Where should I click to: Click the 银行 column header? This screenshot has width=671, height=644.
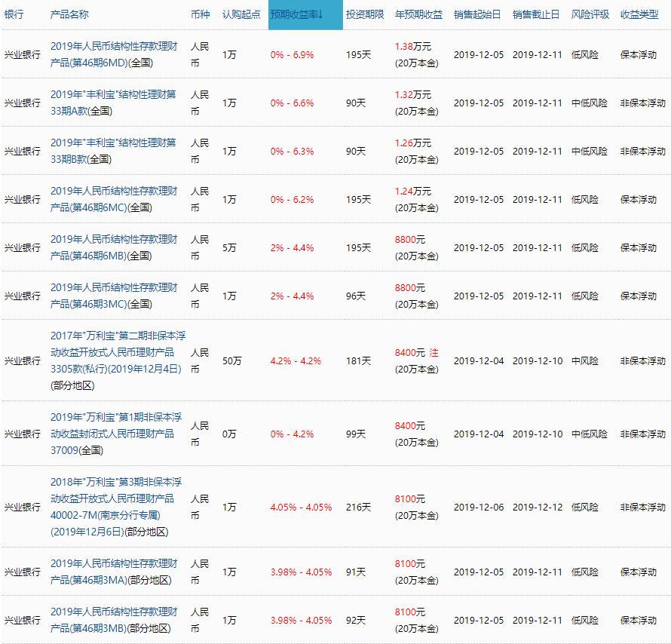14,14
